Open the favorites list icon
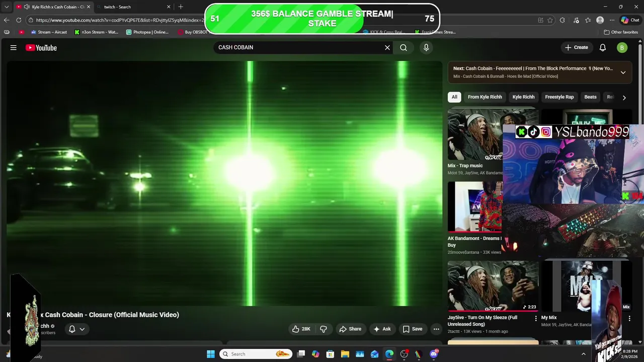The height and width of the screenshot is (362, 644). 588,20
